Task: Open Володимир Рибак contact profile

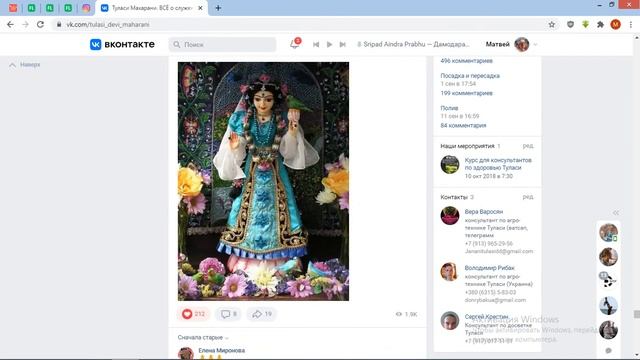Action: point(489,268)
